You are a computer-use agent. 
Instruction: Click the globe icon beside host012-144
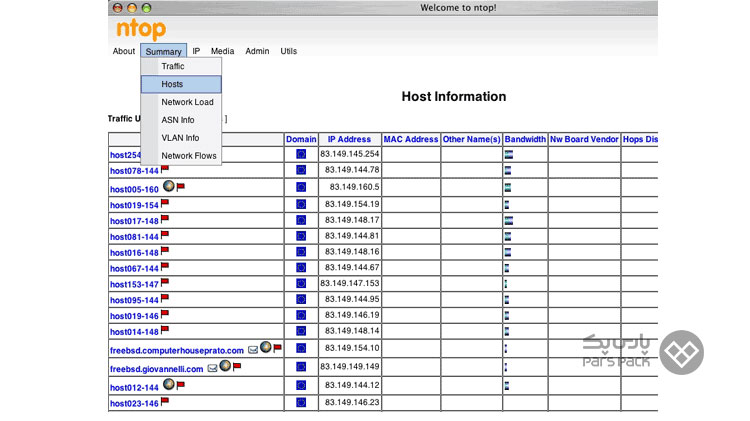168,384
